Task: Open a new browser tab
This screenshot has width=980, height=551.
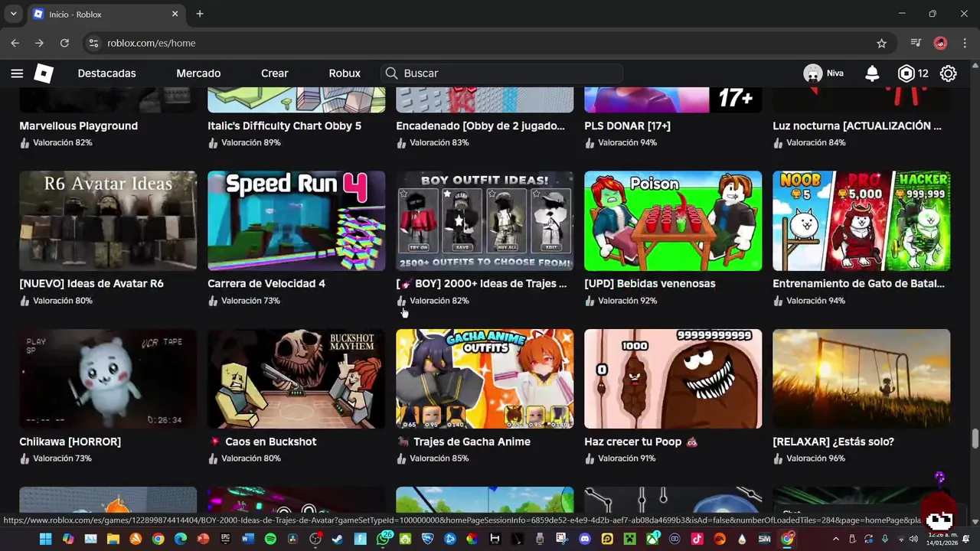Action: 200,14
